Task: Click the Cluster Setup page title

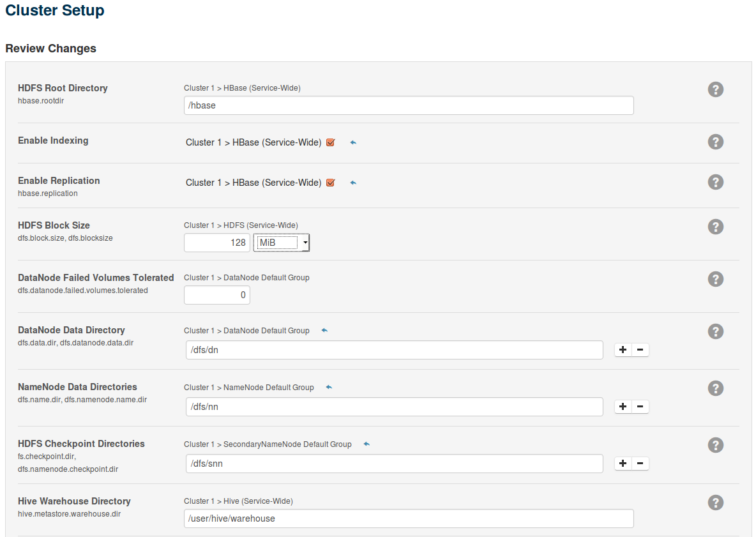Action: coord(54,10)
